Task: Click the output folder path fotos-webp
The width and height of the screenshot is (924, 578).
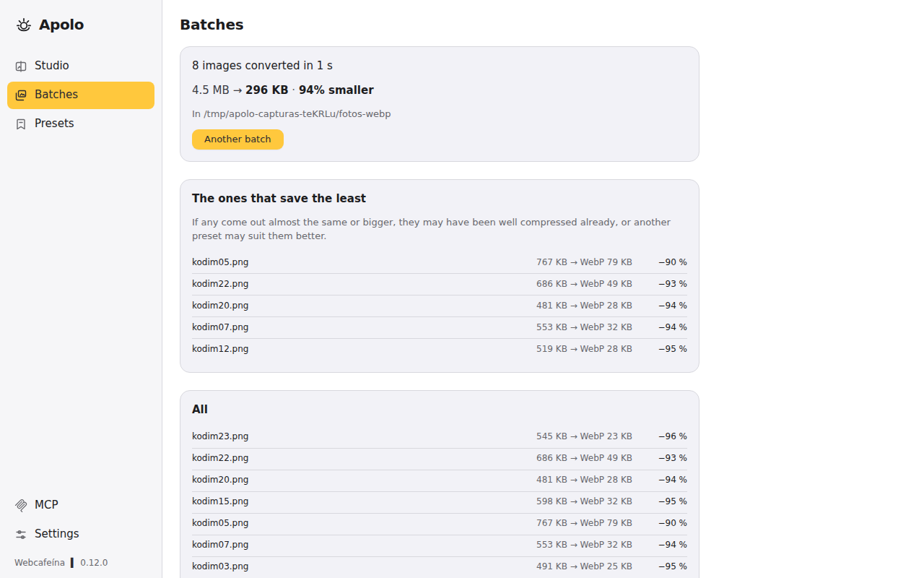Action: 292,114
